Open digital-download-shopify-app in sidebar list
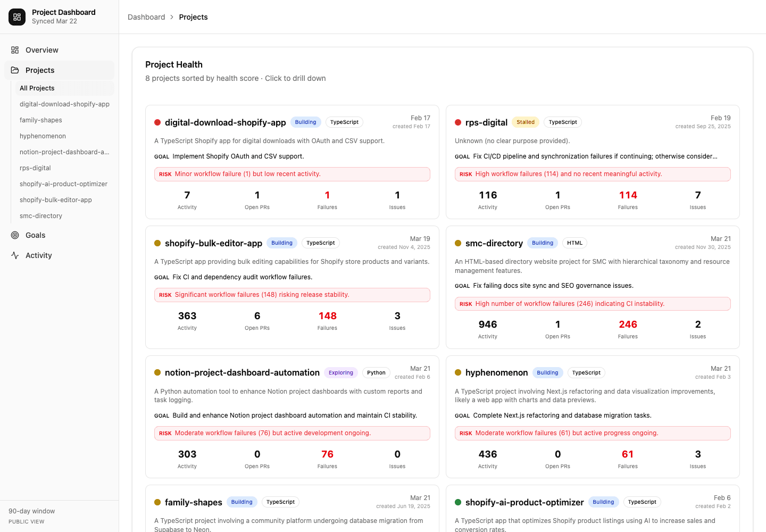The width and height of the screenshot is (766, 532). (x=64, y=104)
